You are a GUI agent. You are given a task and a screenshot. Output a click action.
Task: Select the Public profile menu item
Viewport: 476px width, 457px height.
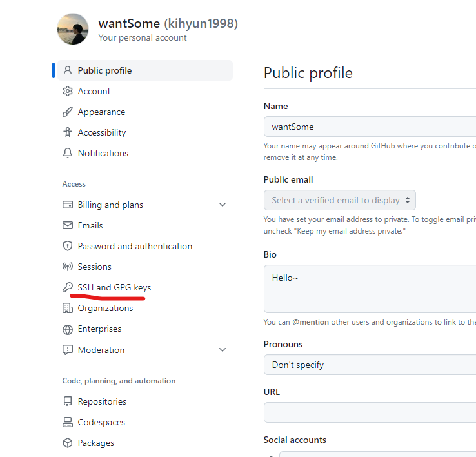145,70
